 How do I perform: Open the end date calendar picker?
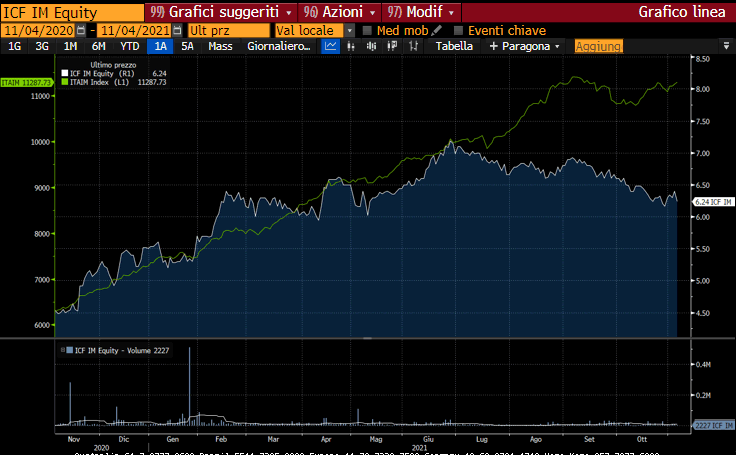(177, 31)
